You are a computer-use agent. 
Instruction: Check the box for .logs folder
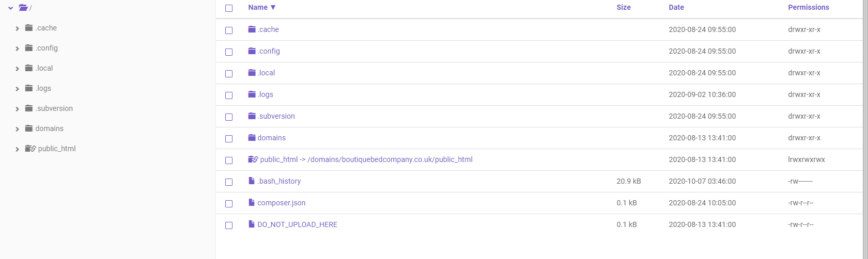click(229, 95)
